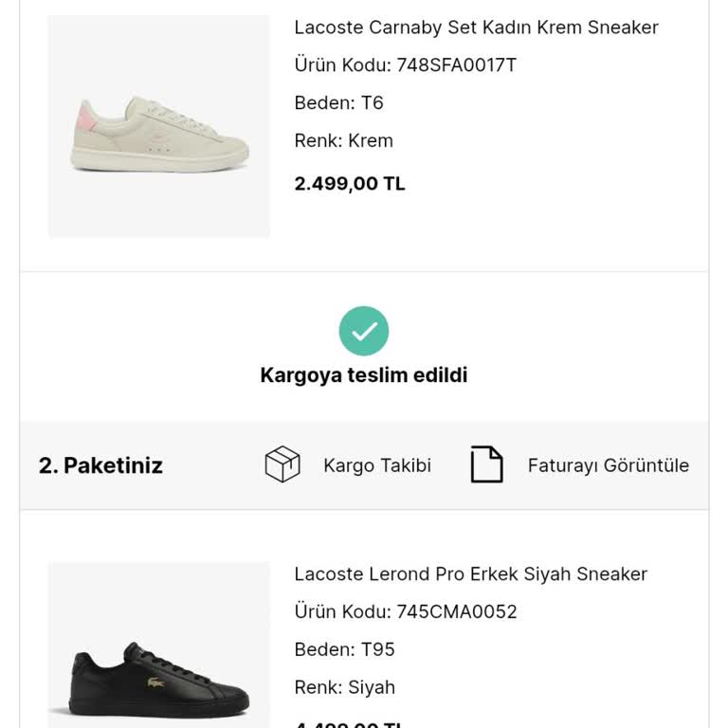This screenshot has height=728, width=728.
Task: Click the Lacoste Carnaby Set Kadın Krem Sneaker title
Action: (476, 27)
